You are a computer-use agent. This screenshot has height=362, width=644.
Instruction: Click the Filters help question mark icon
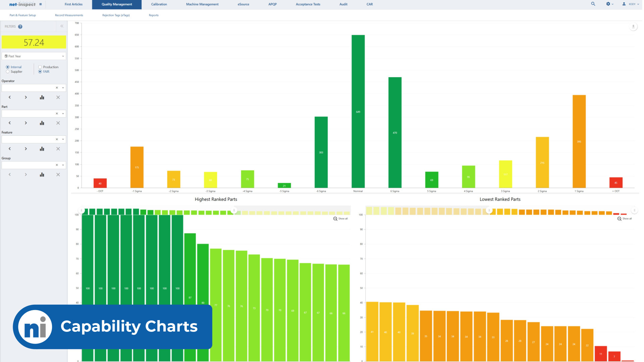point(20,26)
